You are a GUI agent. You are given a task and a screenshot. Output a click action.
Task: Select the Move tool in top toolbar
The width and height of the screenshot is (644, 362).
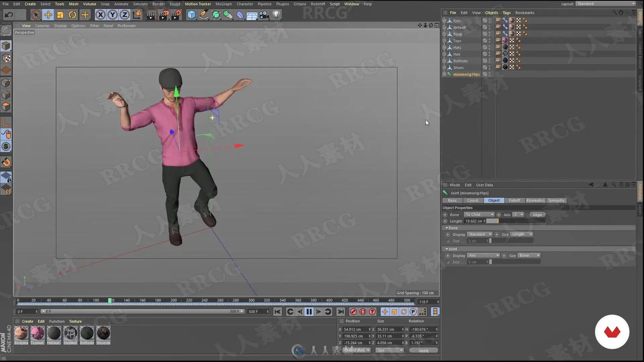[48, 15]
